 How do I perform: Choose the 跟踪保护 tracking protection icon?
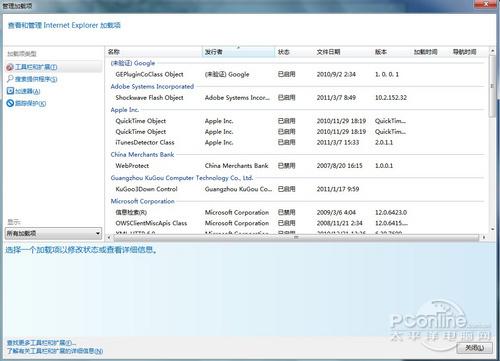point(10,103)
